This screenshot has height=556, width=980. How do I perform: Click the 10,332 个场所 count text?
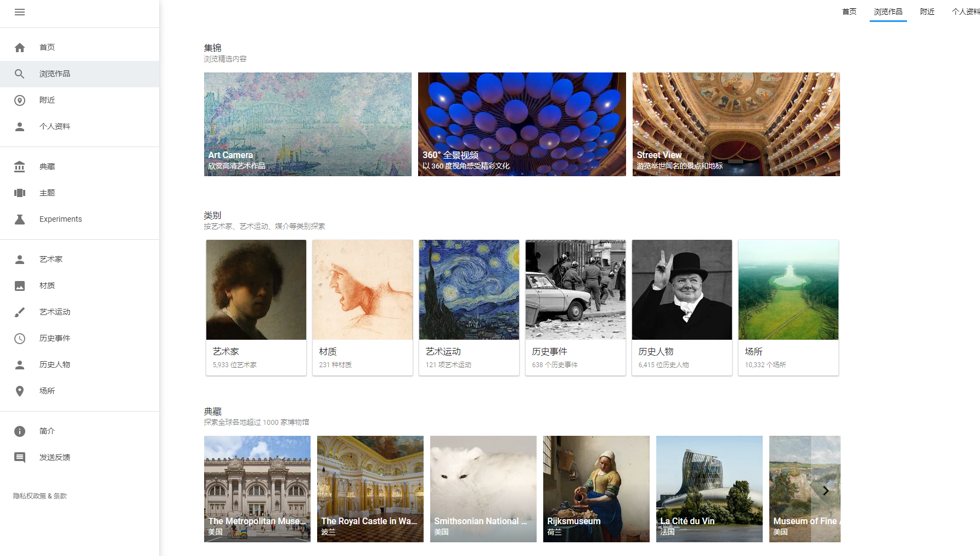tap(765, 364)
